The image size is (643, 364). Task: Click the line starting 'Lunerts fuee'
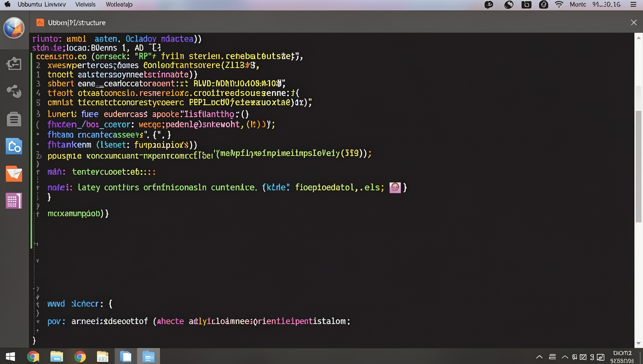pos(148,114)
